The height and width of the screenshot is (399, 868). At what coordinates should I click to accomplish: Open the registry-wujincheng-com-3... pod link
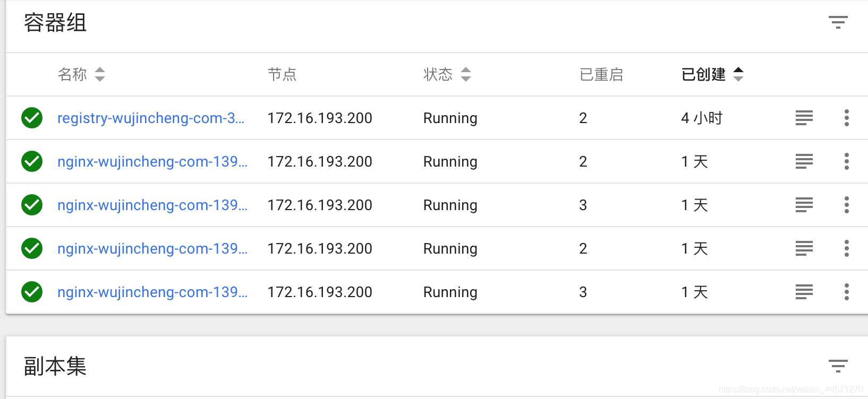click(151, 118)
